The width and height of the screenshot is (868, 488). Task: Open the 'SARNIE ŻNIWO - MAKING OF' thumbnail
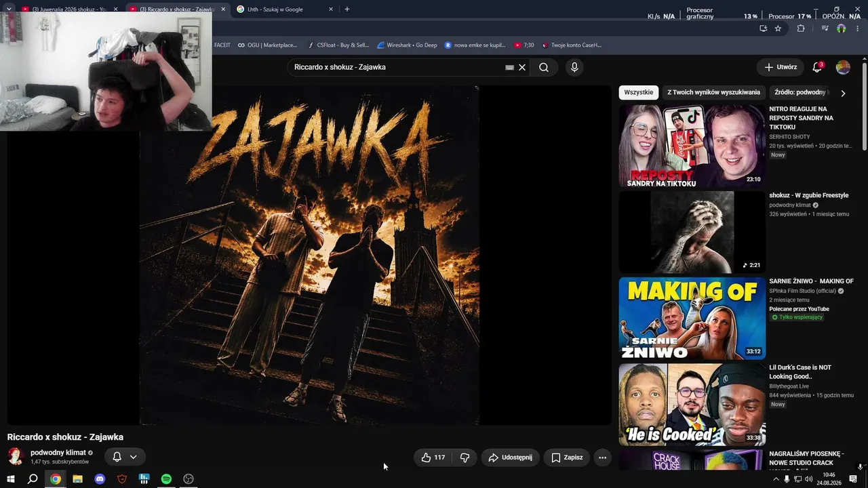point(692,319)
